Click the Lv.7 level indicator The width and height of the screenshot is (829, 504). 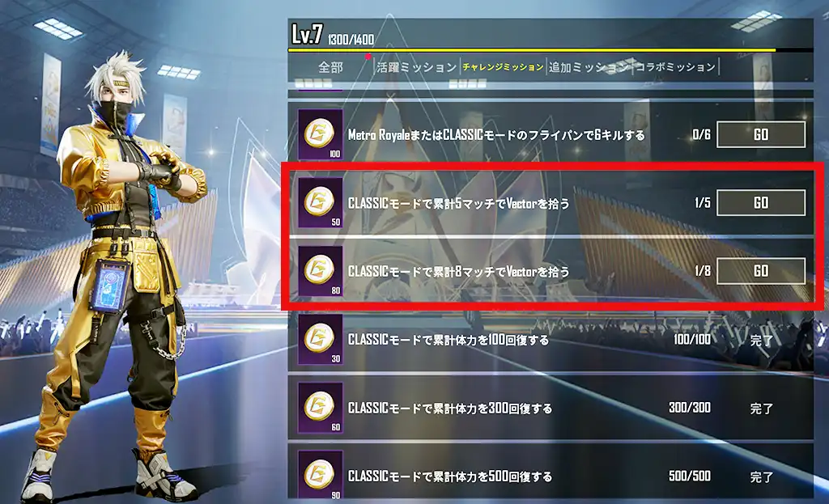click(307, 34)
